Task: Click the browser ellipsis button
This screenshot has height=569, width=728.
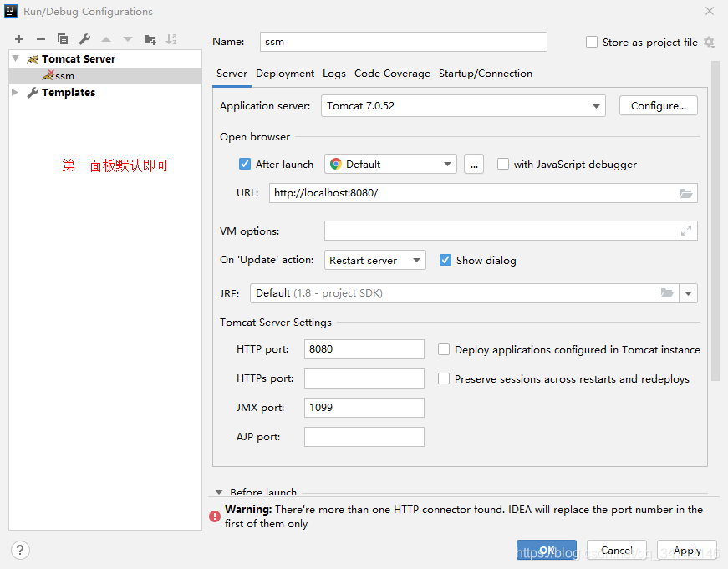Action: [x=474, y=164]
